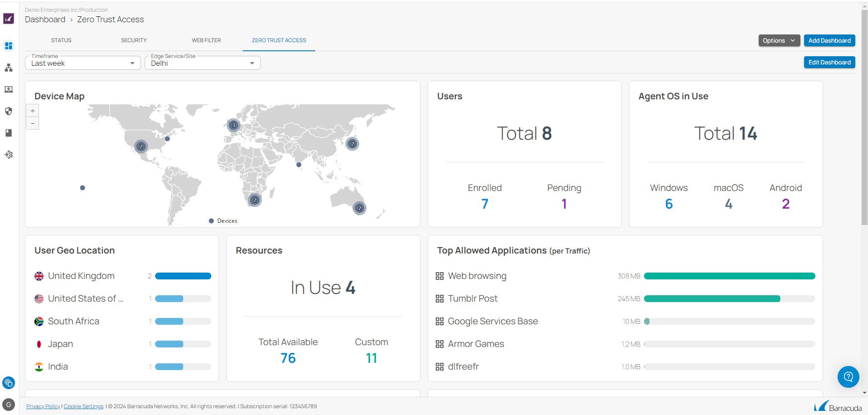Image resolution: width=868 pixels, height=415 pixels.
Task: Click the dlfreefr application row
Action: (x=625, y=367)
